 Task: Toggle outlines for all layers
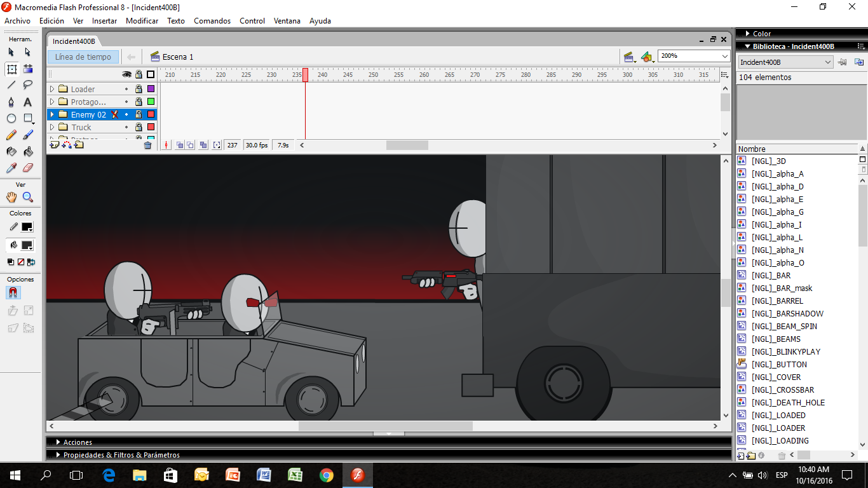pyautogui.click(x=151, y=74)
